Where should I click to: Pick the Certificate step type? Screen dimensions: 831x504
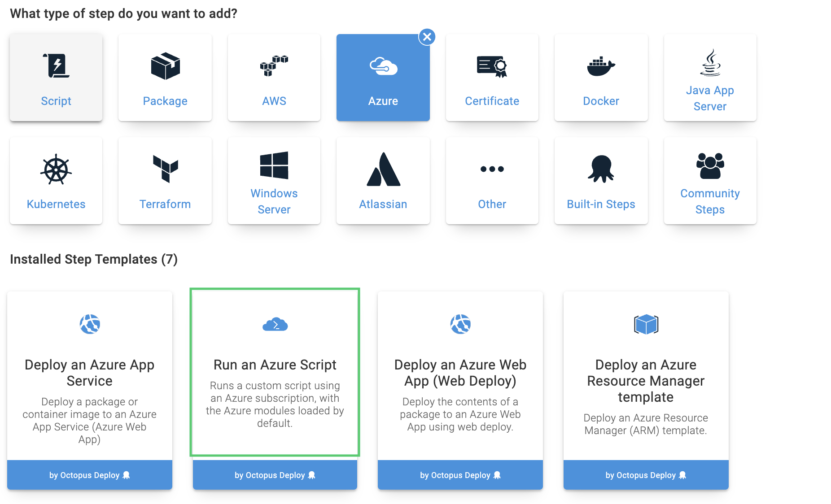tap(492, 77)
